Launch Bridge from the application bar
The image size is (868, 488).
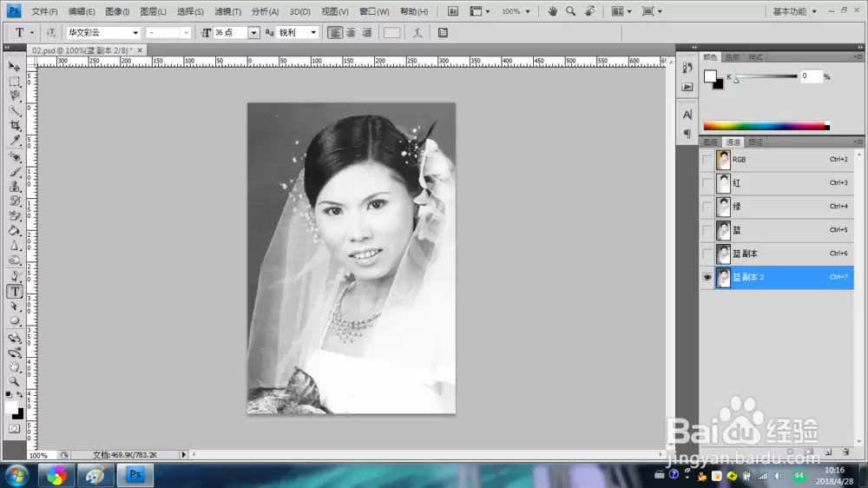[453, 11]
